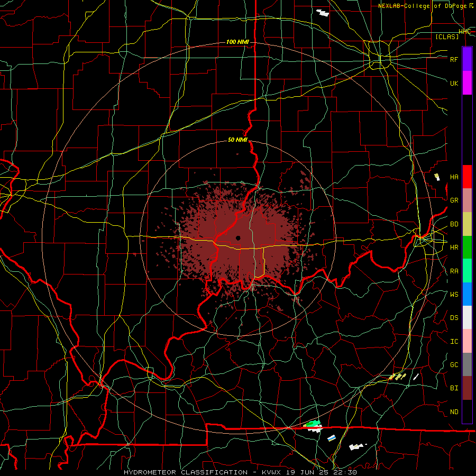Click the GC legend label
Screen dimensions: 476x476
454,365
